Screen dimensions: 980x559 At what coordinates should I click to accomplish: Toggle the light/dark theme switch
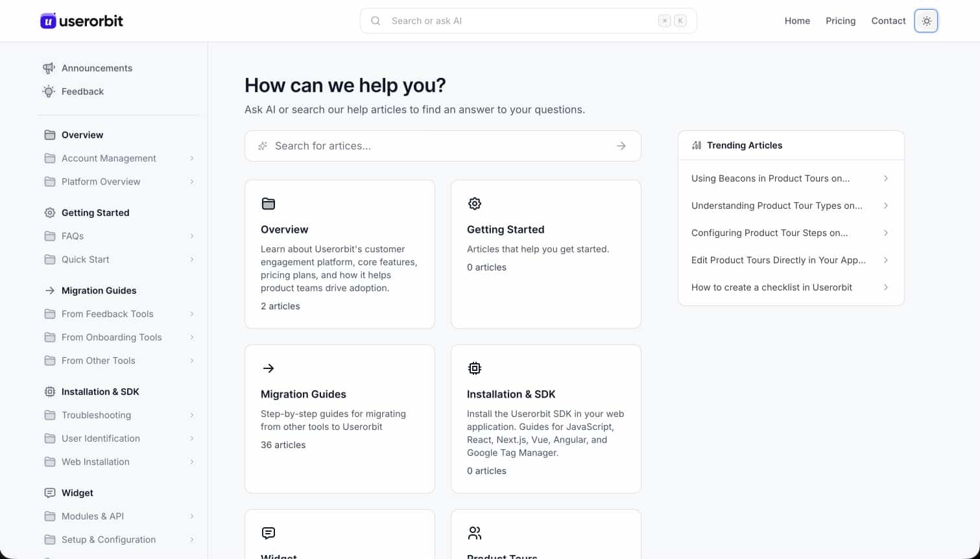pyautogui.click(x=926, y=21)
